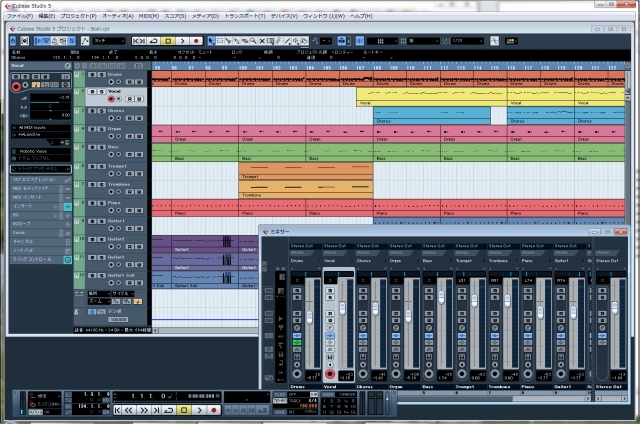Select the Zoom magnifier tool
This screenshot has width=640, height=424.
(x=253, y=41)
